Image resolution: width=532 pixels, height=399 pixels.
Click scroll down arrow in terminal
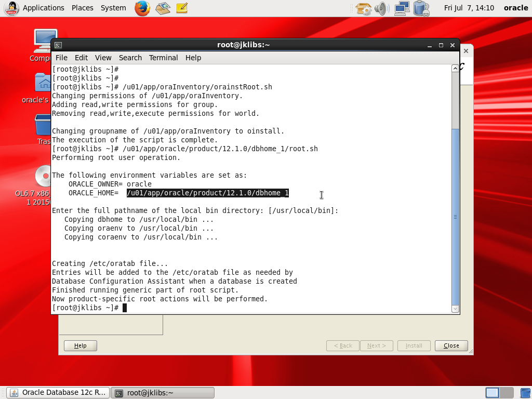[455, 309]
